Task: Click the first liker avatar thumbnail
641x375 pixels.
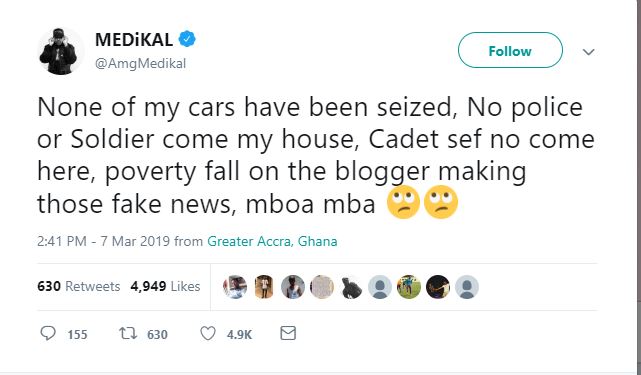Action: click(235, 287)
